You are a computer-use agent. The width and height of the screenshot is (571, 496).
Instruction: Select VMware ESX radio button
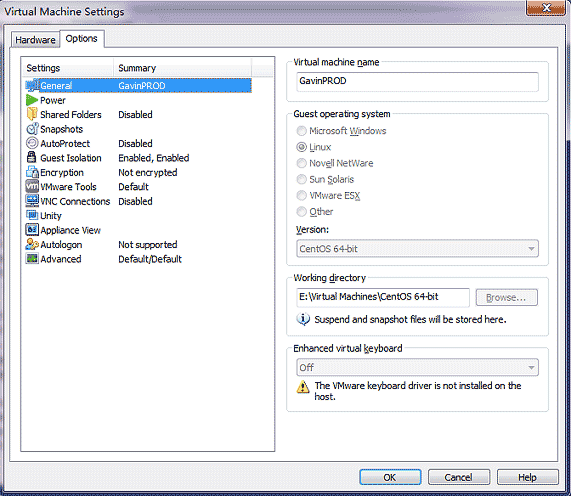click(x=302, y=196)
